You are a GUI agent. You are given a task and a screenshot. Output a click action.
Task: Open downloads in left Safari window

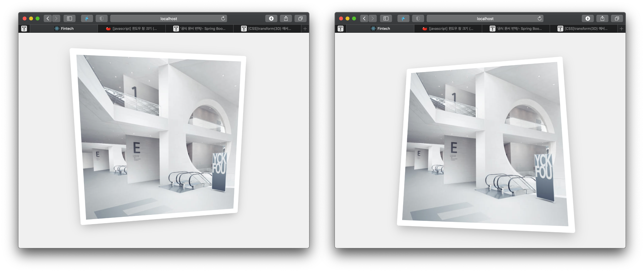pyautogui.click(x=271, y=18)
